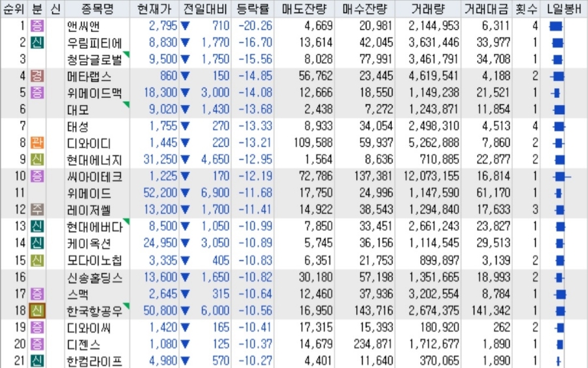Select stock name 디와이디
This screenshot has height=368, width=588.
[x=89, y=143]
